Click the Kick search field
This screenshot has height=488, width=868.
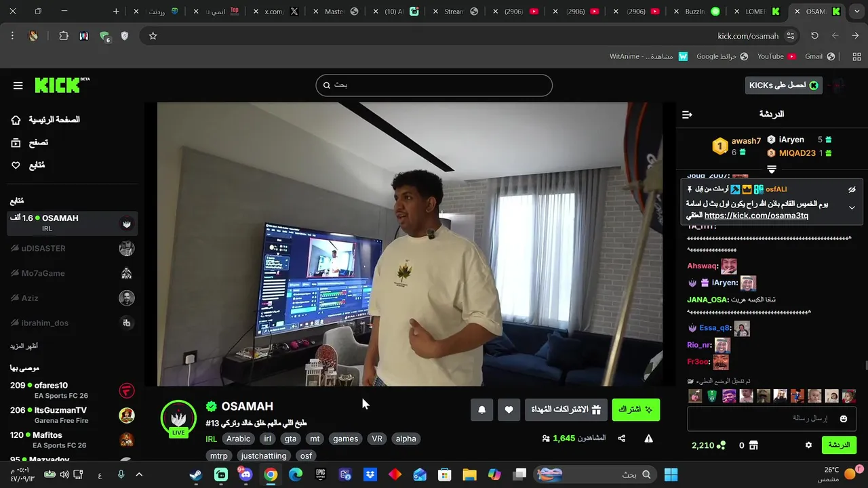pyautogui.click(x=434, y=85)
